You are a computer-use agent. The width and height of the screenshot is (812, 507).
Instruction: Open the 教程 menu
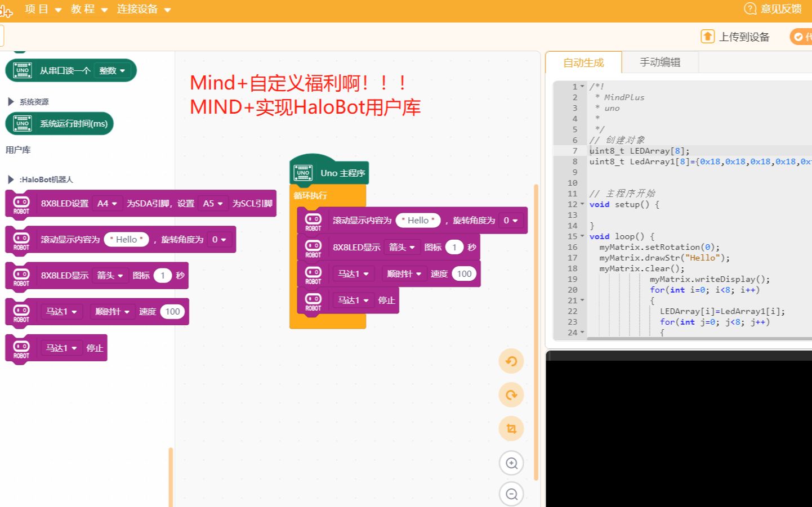[89, 9]
